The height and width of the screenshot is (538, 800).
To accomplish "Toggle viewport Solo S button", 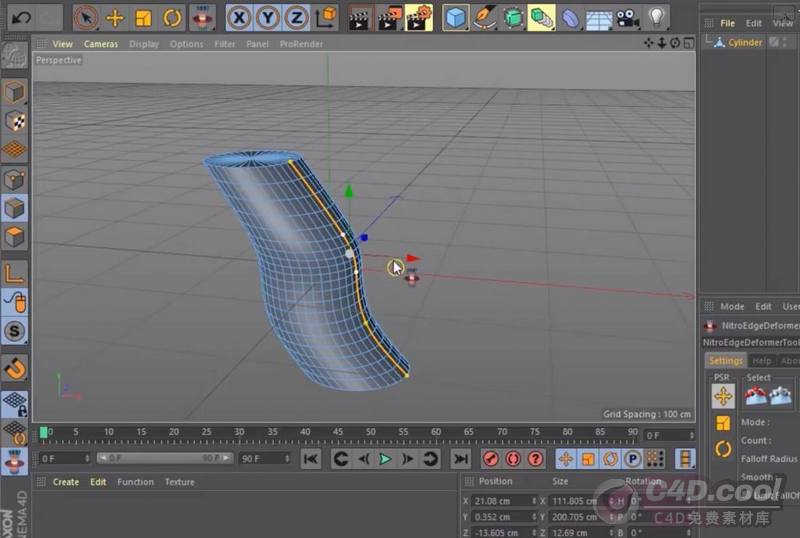I will (14, 331).
